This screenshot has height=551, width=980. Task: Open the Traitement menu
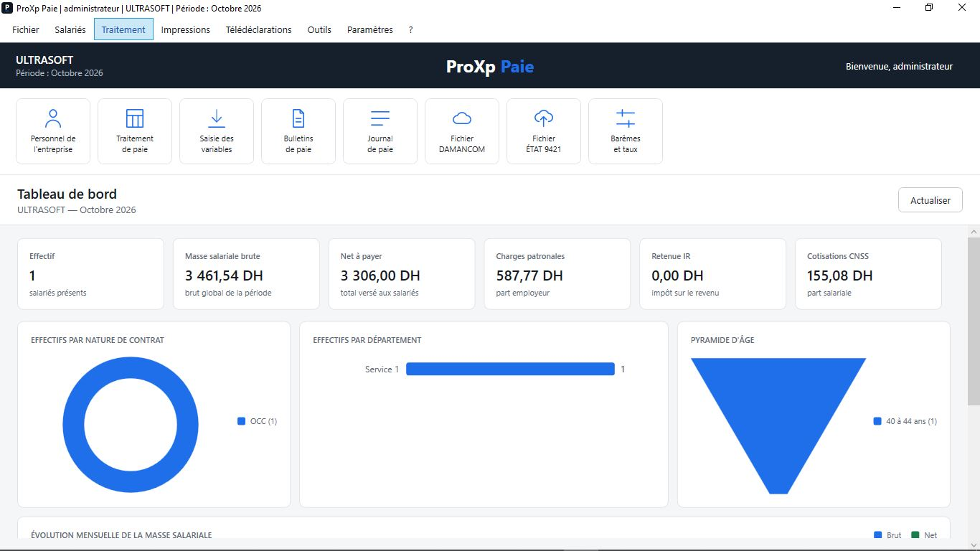coord(123,29)
